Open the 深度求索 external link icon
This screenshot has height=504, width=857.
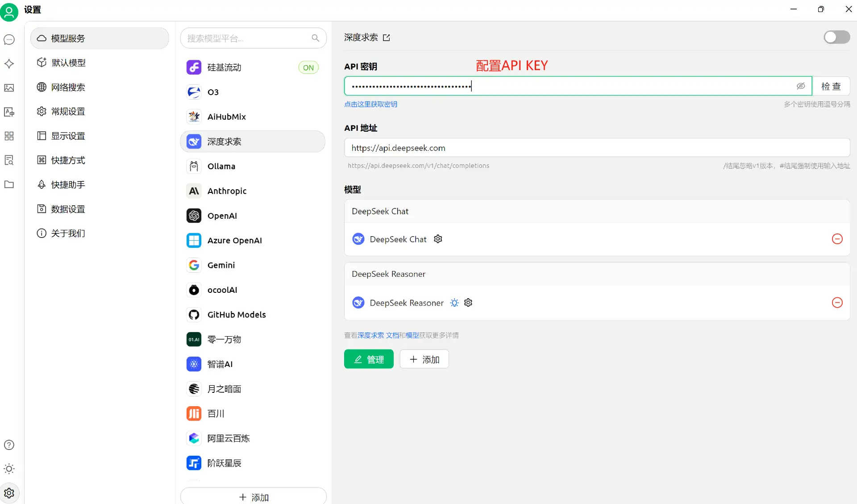387,38
